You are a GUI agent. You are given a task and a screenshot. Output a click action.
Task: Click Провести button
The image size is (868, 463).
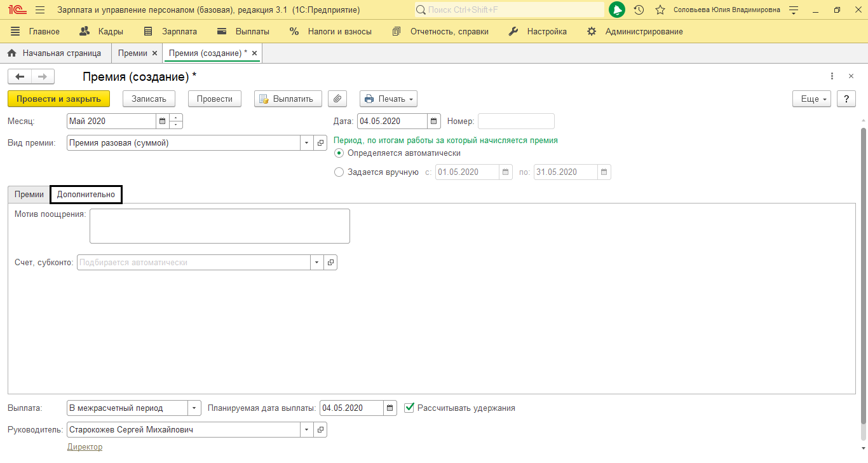pyautogui.click(x=215, y=99)
